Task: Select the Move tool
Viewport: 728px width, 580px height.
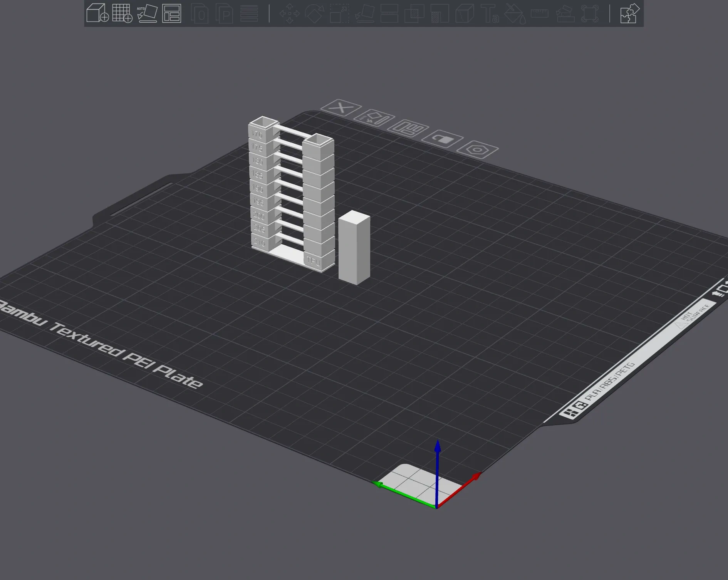Action: [x=289, y=13]
